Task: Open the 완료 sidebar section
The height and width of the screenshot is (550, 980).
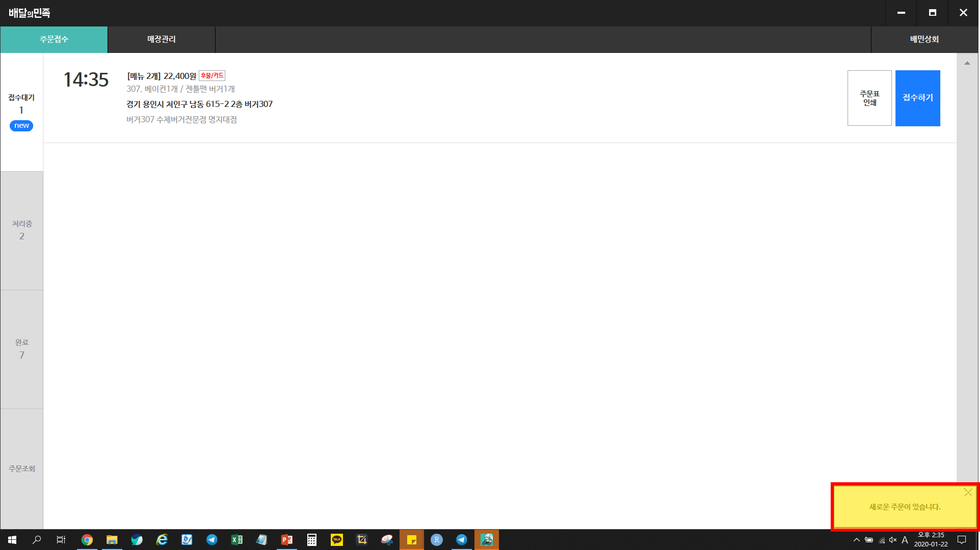Action: coord(21,349)
